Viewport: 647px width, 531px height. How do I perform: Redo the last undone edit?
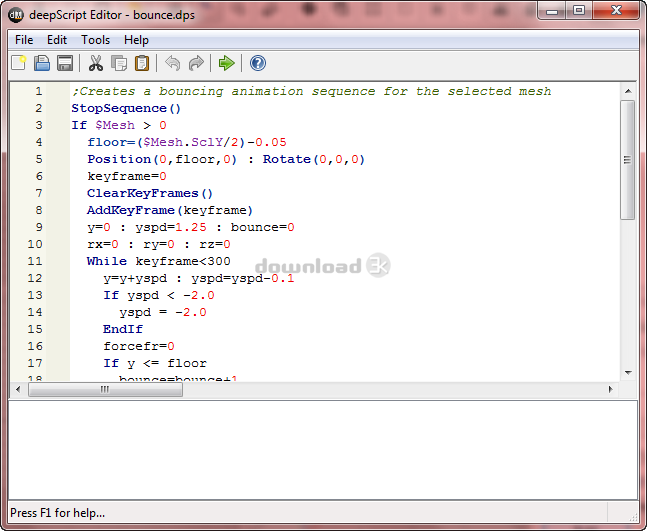pos(196,63)
